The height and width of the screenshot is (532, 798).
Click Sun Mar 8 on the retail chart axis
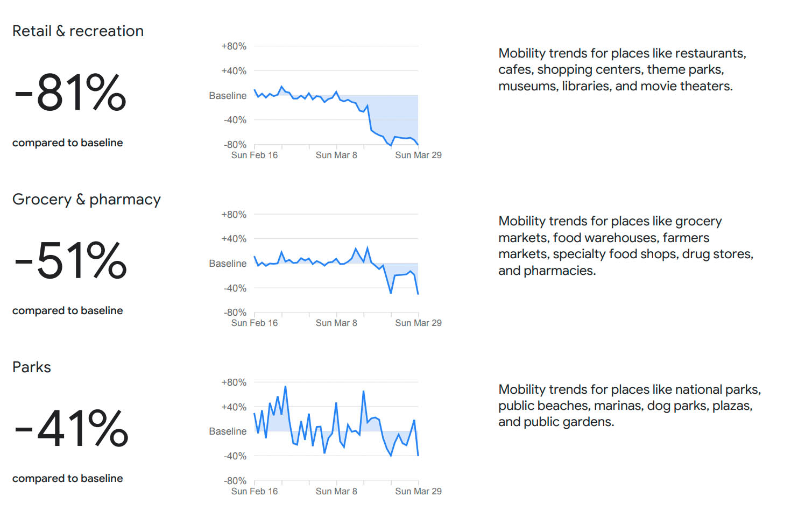point(336,155)
